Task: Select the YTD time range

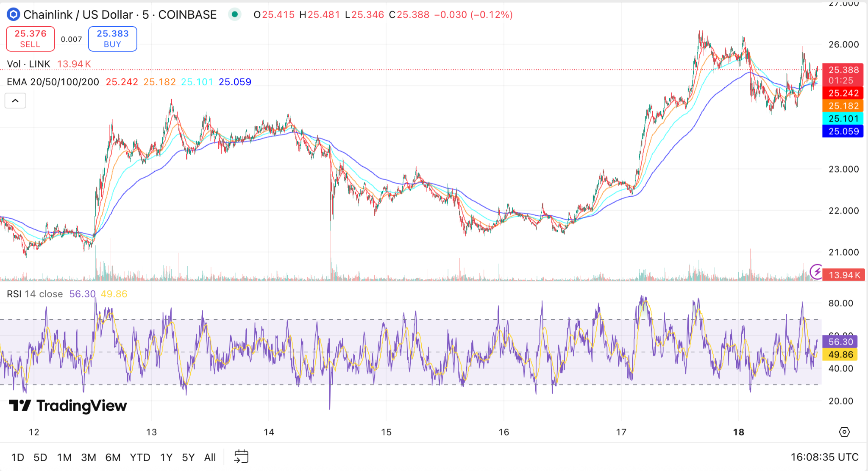Action: (x=140, y=457)
